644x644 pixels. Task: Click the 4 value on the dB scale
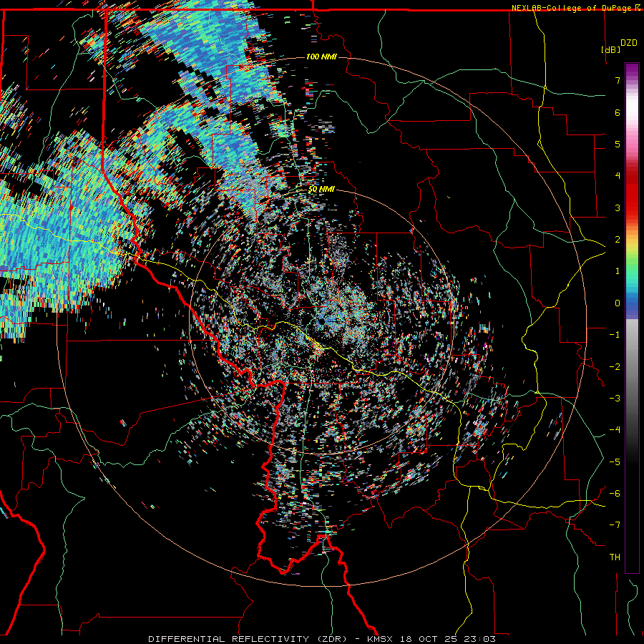(x=618, y=176)
